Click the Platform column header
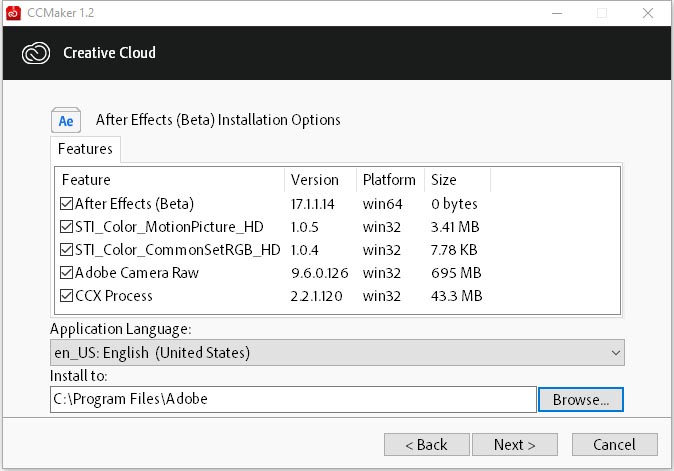Screen dimensions: 674x471 (390, 180)
